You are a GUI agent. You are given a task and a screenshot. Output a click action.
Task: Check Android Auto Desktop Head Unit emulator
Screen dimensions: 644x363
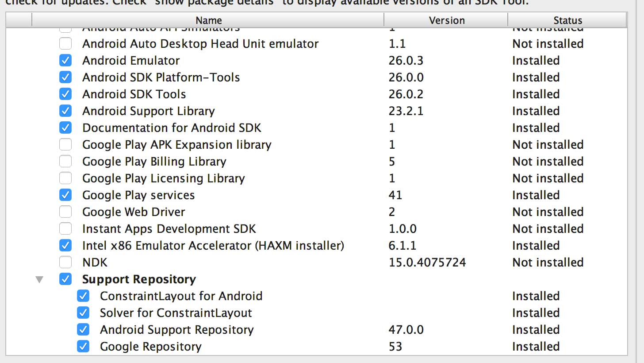pos(65,44)
